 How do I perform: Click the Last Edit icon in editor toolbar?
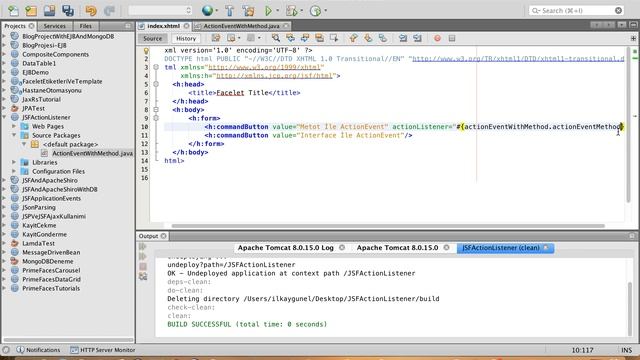(x=216, y=38)
